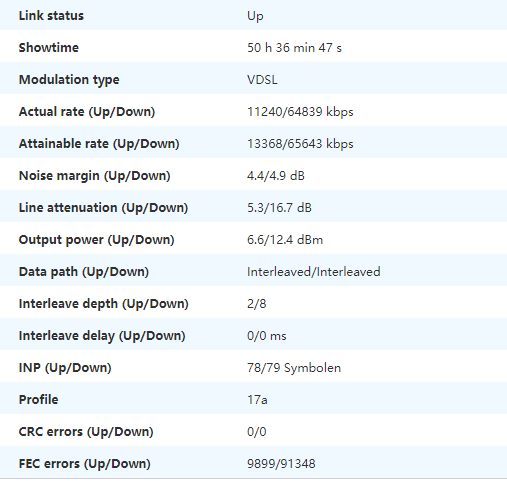Image resolution: width=507 pixels, height=483 pixels.
Task: Select the Interleave depth 2/8 value
Action: point(257,304)
